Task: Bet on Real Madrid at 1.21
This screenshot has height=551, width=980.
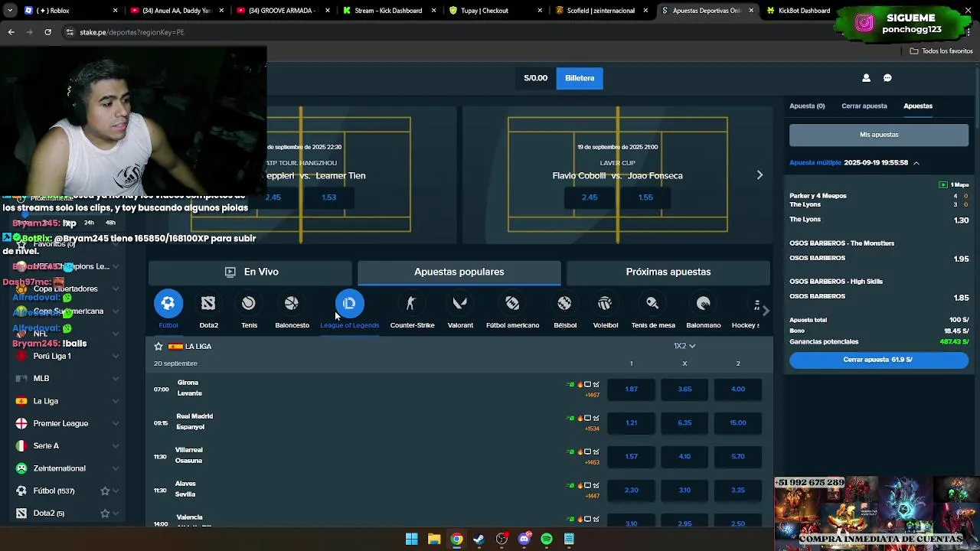Action: coord(631,422)
